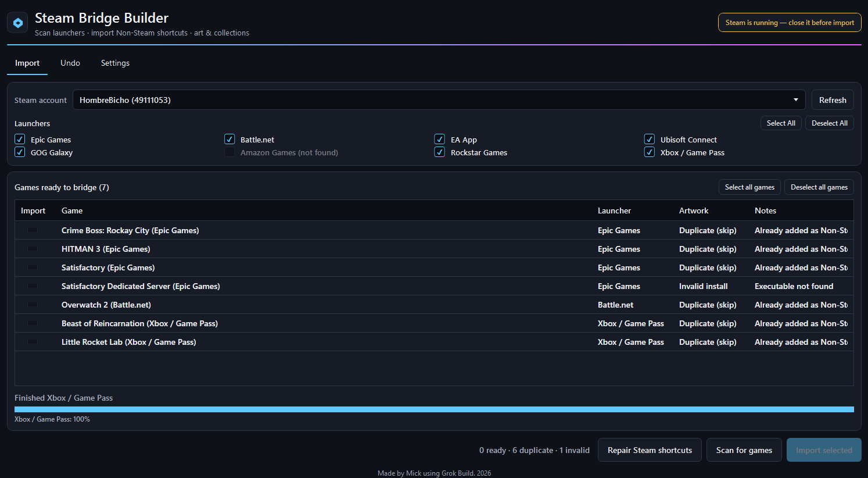Uncheck the Ubisoft Connect launcher checkbox

pyautogui.click(x=650, y=139)
